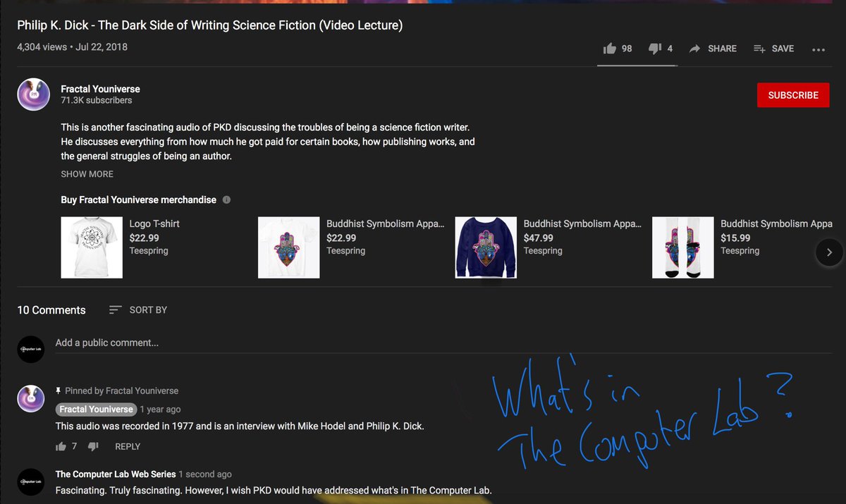Click Fractal Youniverse avatar on pinned comment

31,400
